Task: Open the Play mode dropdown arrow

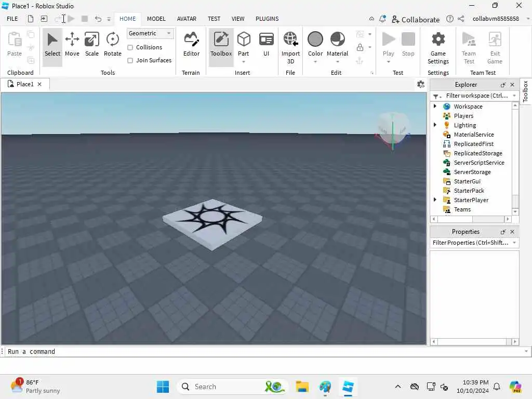Action: [388, 62]
